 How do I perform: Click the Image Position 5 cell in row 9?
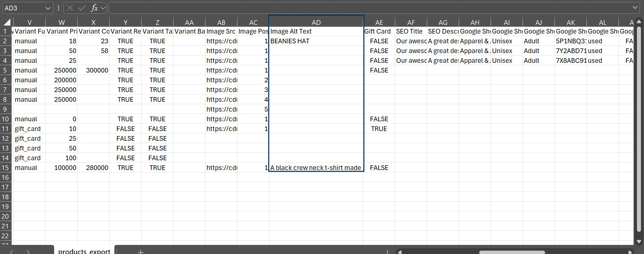[x=253, y=109]
